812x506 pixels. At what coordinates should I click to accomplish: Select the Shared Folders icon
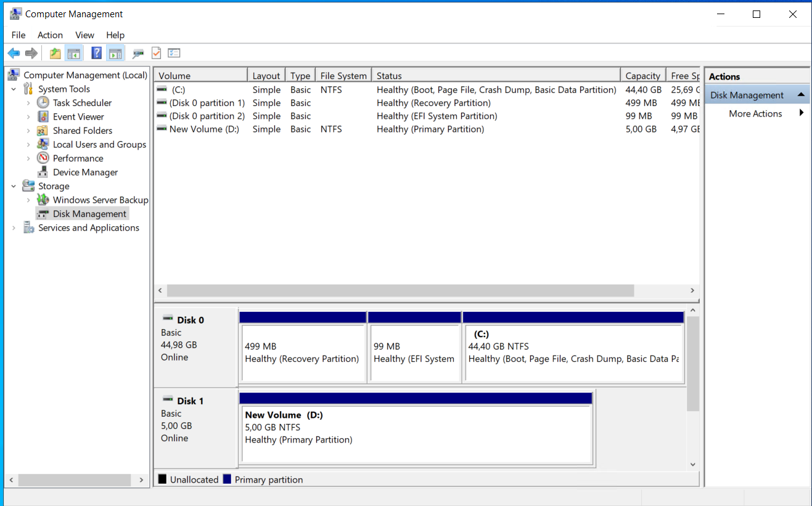click(43, 131)
